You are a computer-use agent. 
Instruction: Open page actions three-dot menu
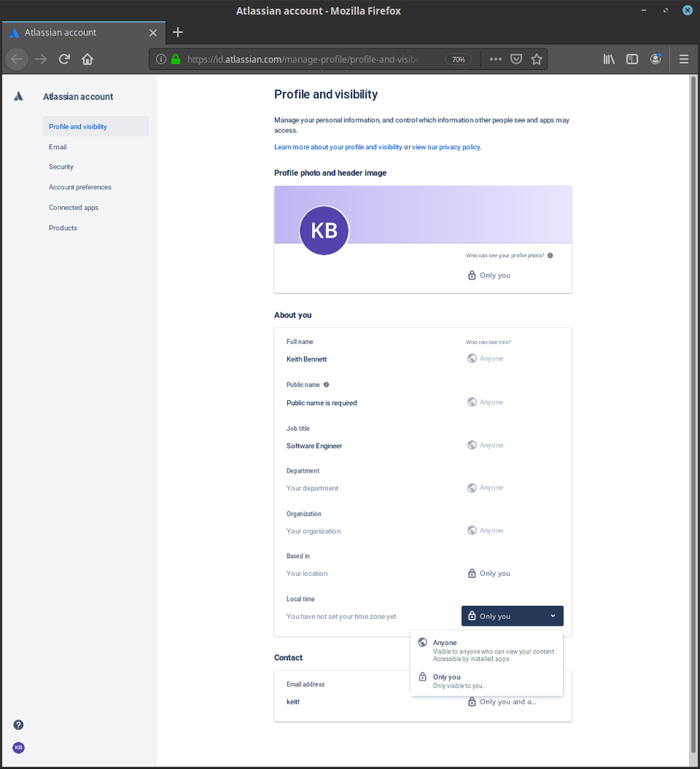495,59
